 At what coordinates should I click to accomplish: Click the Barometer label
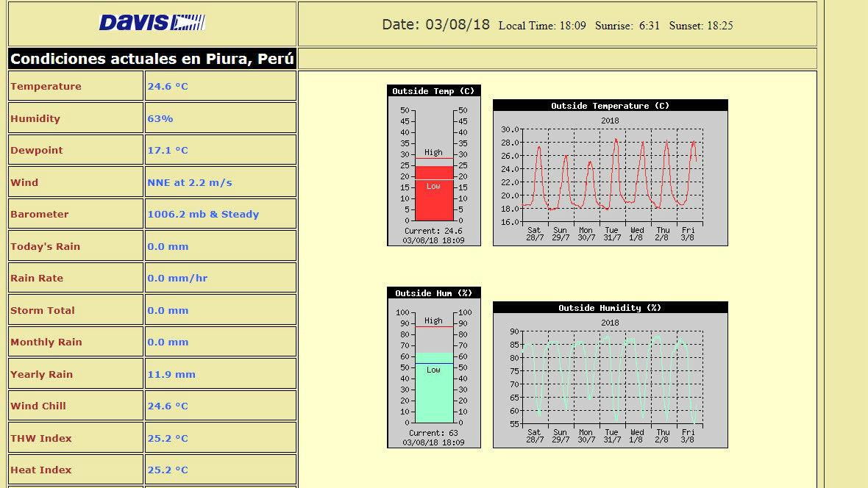click(x=40, y=215)
